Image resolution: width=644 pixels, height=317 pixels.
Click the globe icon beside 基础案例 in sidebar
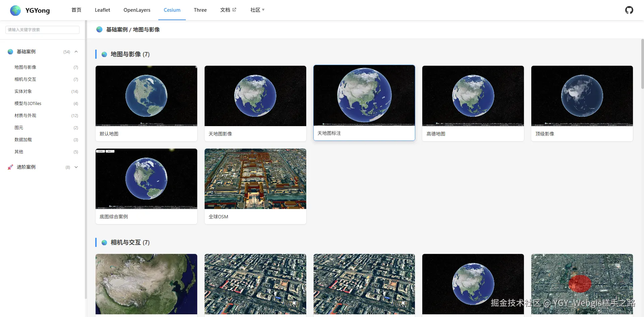point(10,52)
